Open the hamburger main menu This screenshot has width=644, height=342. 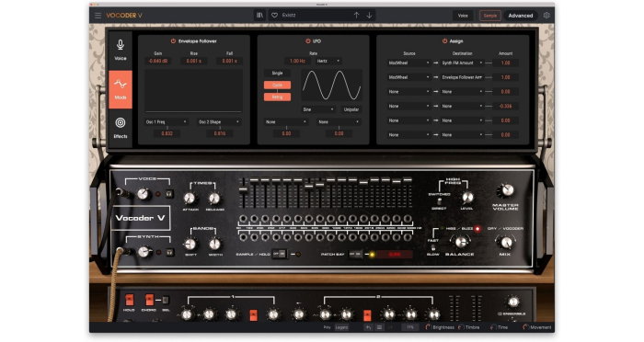coord(98,16)
